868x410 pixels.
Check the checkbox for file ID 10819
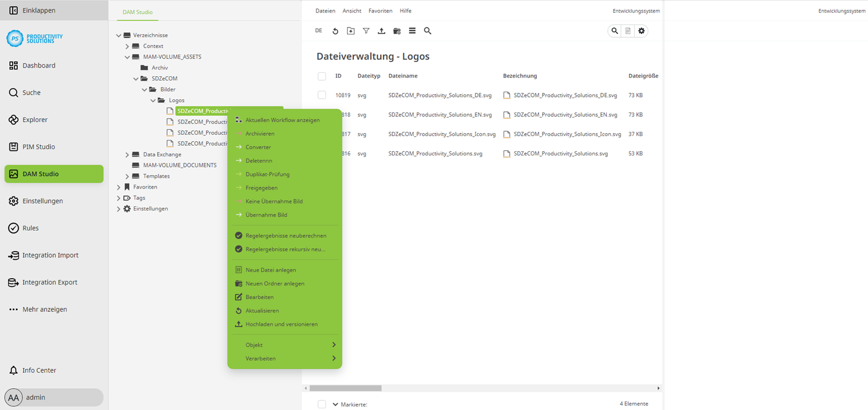321,95
